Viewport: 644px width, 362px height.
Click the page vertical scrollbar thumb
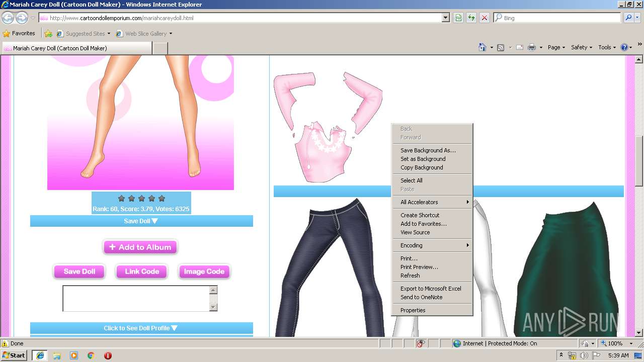[x=639, y=161]
